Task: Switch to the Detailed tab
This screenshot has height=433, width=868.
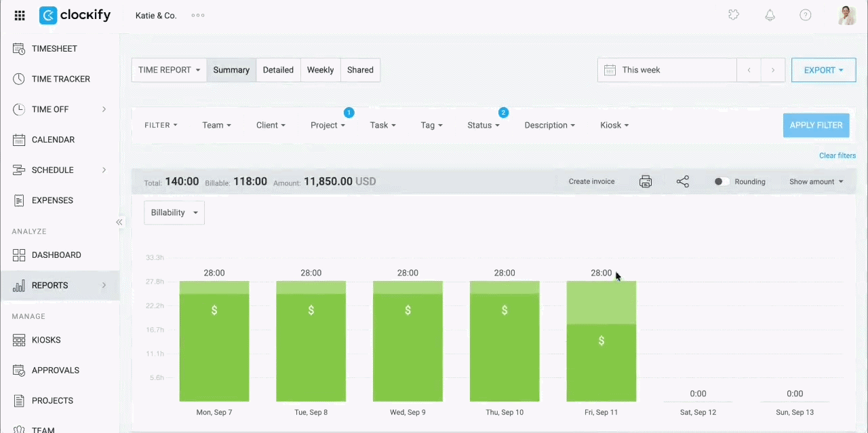Action: [278, 70]
